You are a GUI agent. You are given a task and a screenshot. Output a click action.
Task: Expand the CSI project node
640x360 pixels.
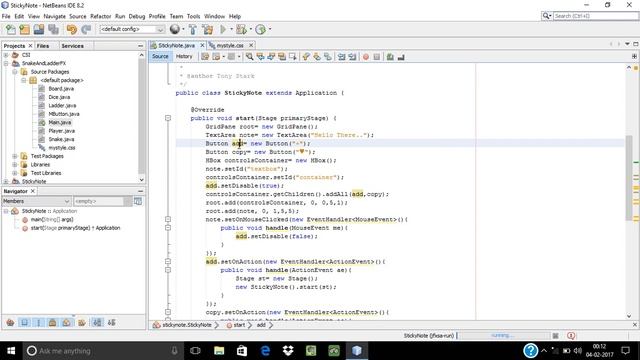6,55
